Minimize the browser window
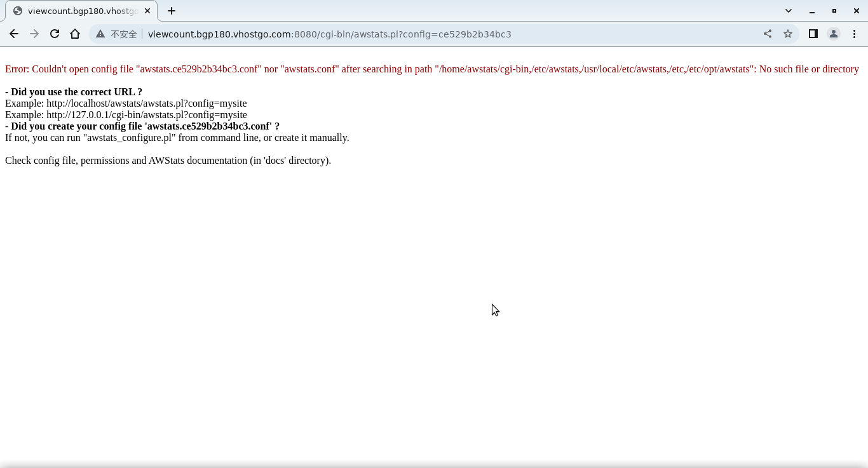Viewport: 868px width, 468px height. pos(812,11)
